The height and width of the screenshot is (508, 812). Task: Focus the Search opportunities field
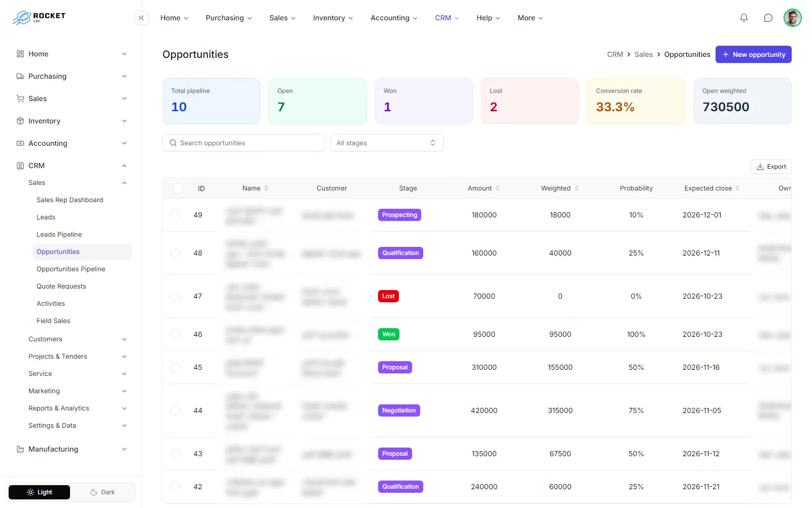[244, 143]
